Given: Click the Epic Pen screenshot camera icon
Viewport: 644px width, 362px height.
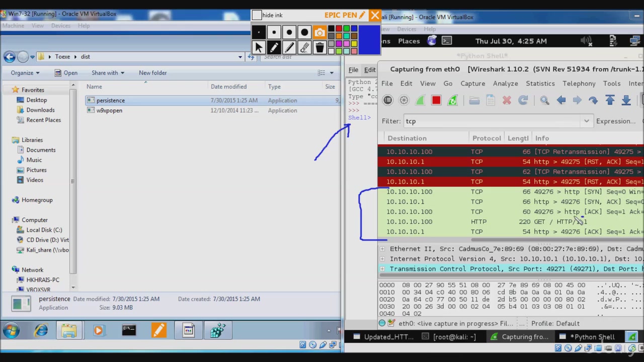Looking at the screenshot, I should [319, 33].
